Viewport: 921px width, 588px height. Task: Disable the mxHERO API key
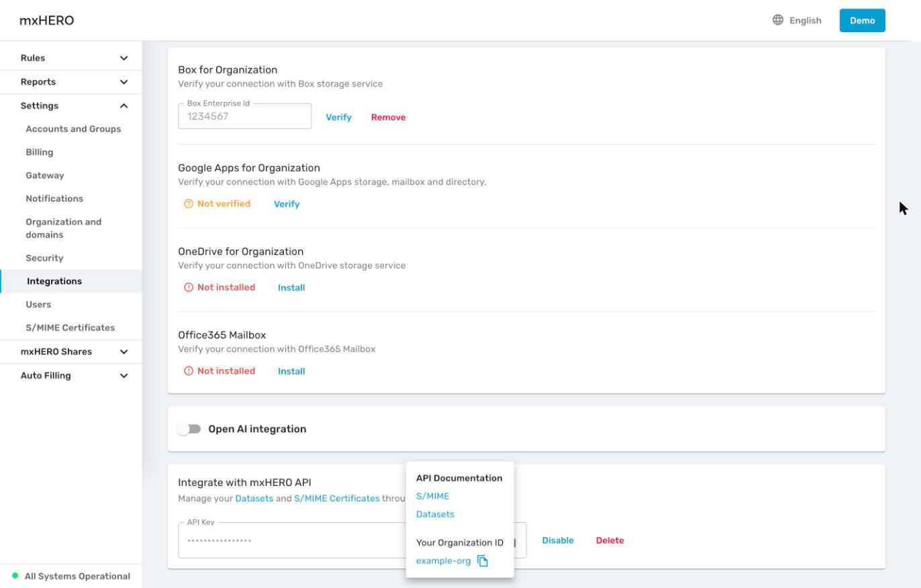tap(558, 540)
